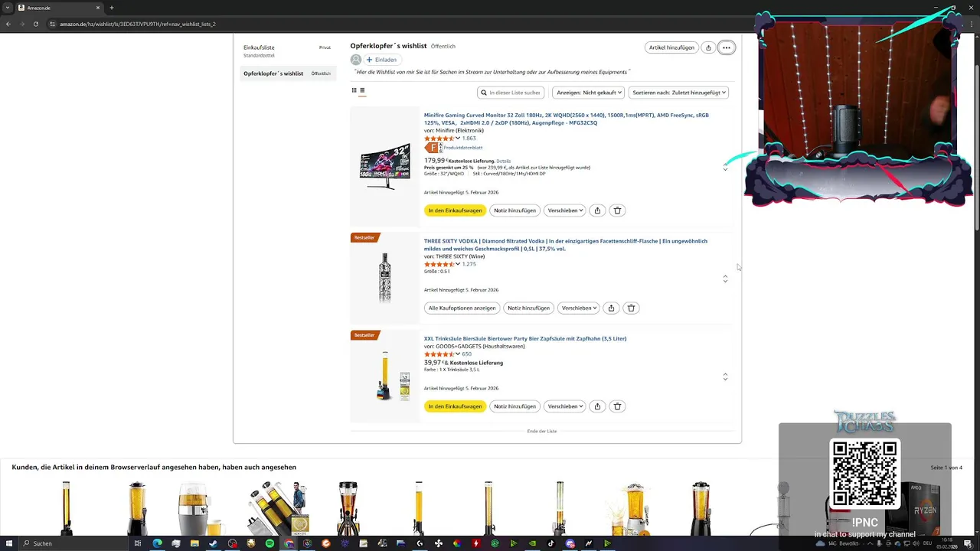Reload the page in the browser

coord(36,24)
